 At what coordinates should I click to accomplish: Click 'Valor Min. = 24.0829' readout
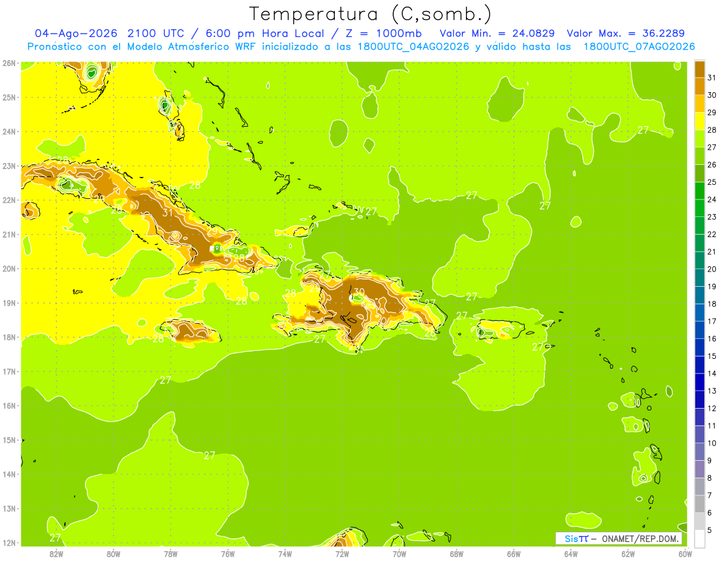pos(499,33)
